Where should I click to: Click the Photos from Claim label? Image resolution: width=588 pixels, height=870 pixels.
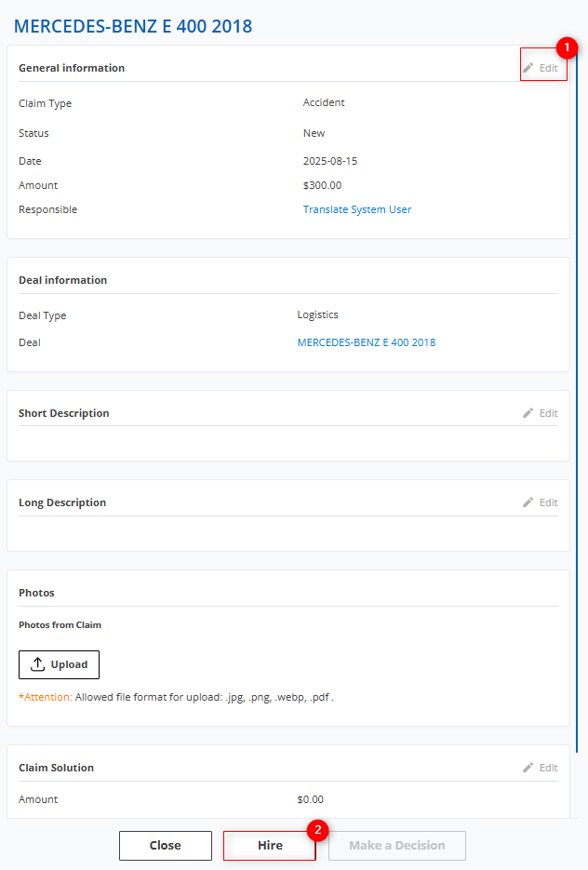click(x=60, y=624)
